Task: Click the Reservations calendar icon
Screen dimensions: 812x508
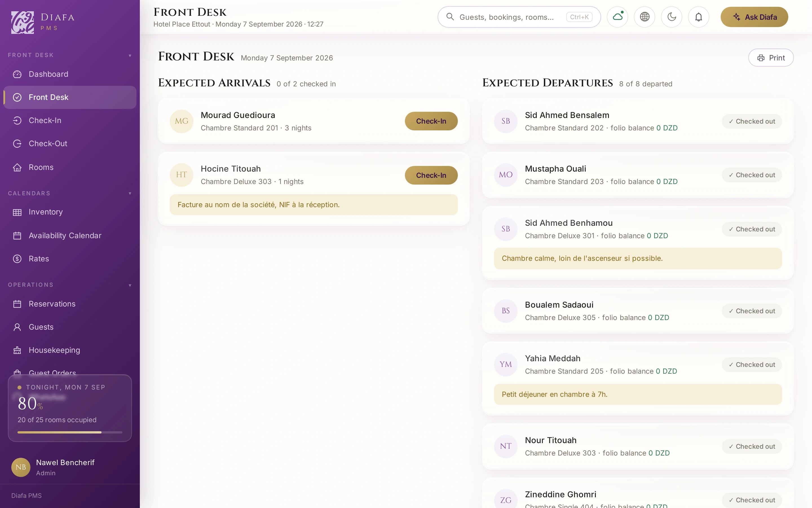Action: [17, 304]
